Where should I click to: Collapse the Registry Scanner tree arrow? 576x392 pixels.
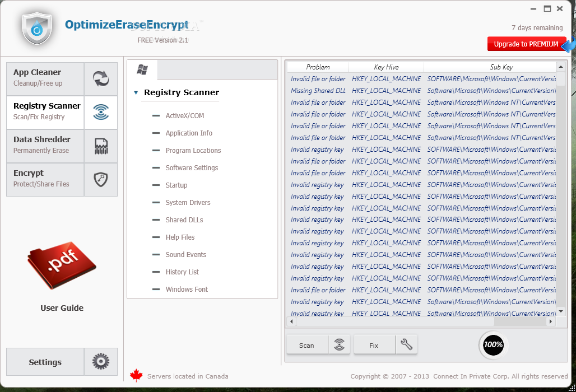(136, 93)
